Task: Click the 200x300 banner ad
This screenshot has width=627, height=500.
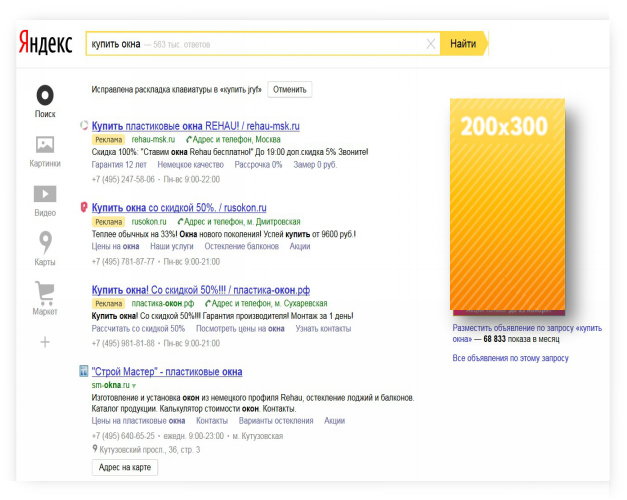Action: pyautogui.click(x=507, y=205)
